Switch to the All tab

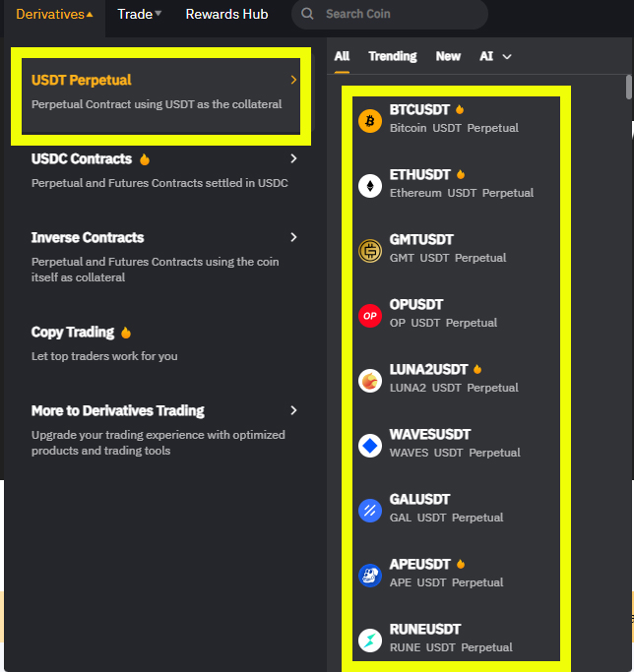(342, 56)
